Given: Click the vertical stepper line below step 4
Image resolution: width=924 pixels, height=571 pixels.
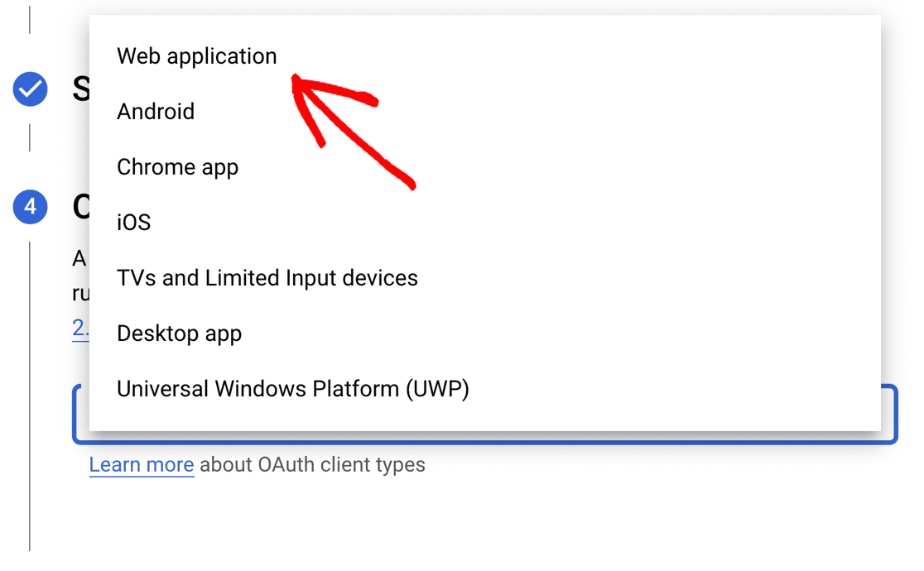Looking at the screenshot, I should pos(30,397).
